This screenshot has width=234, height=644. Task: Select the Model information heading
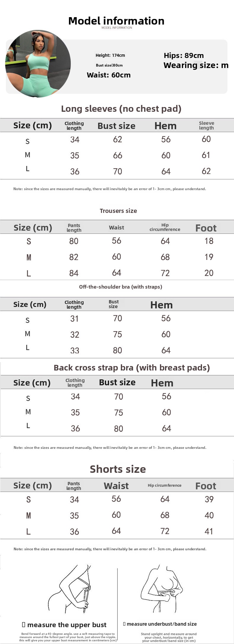coord(116,21)
